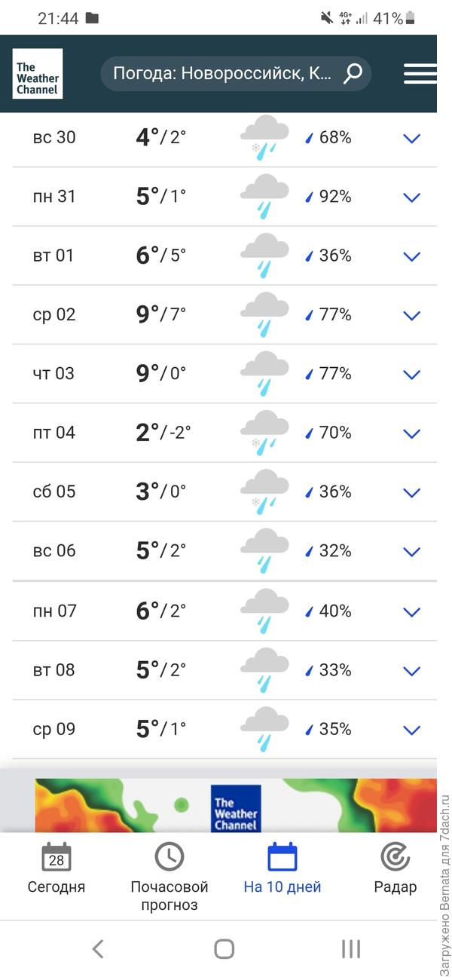Image resolution: width=452 pixels, height=980 pixels.
Task: Expand details for пн 31
Action: (x=411, y=198)
